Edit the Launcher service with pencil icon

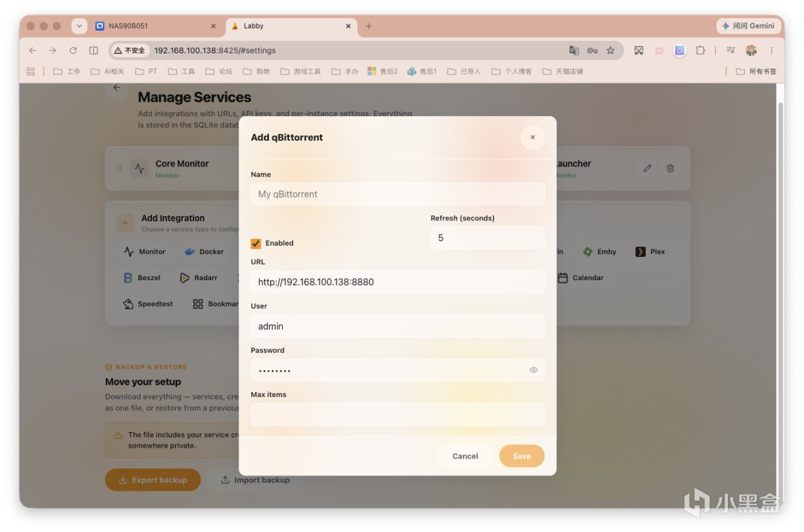[x=648, y=168]
